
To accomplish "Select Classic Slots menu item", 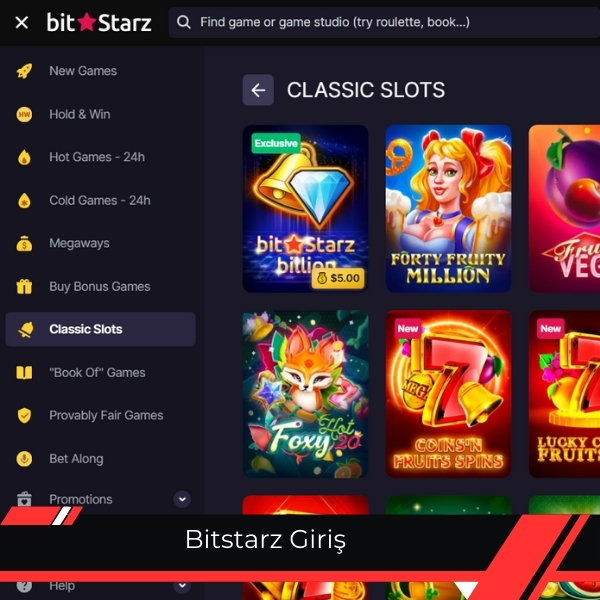I will (x=100, y=329).
